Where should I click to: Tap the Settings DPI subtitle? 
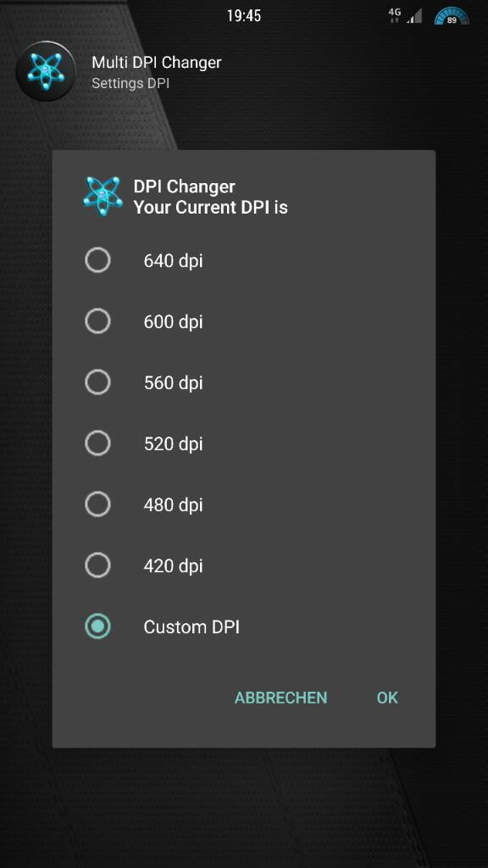coord(130,83)
